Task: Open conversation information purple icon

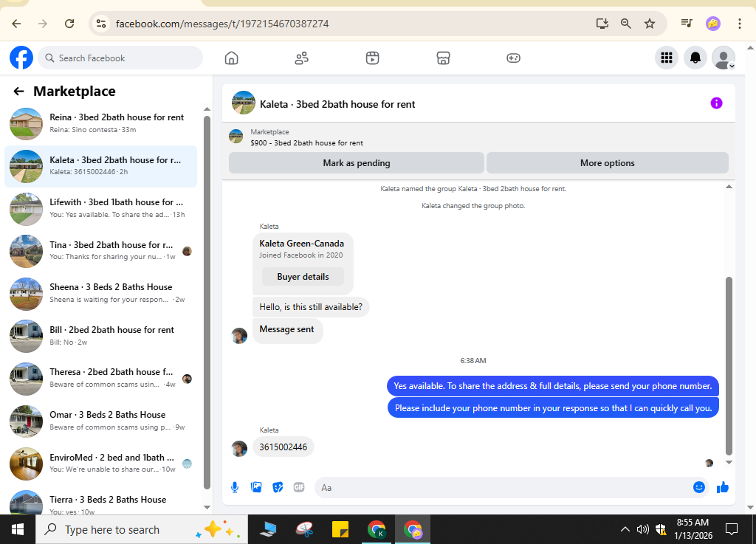Action: tap(716, 103)
